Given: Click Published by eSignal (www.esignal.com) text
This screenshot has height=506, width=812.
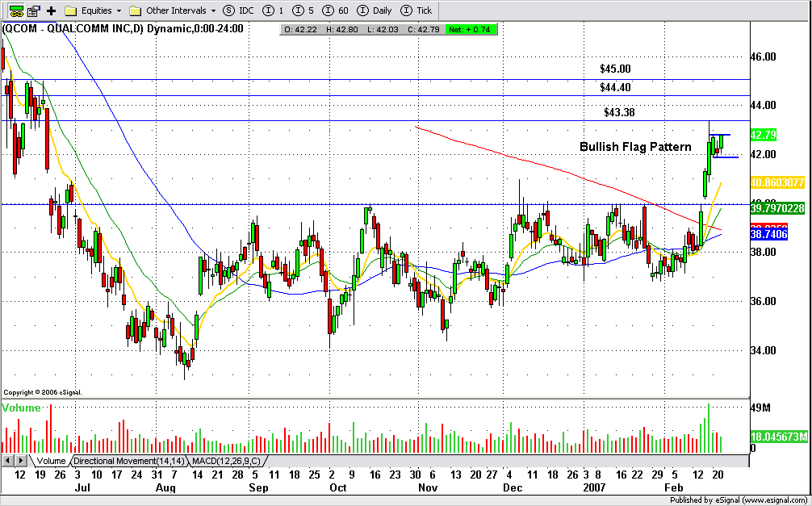Looking at the screenshot, I should (739, 500).
